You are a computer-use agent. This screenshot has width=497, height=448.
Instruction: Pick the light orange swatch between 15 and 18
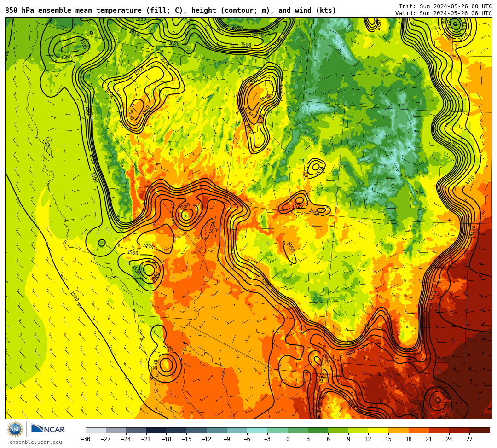[399, 430]
